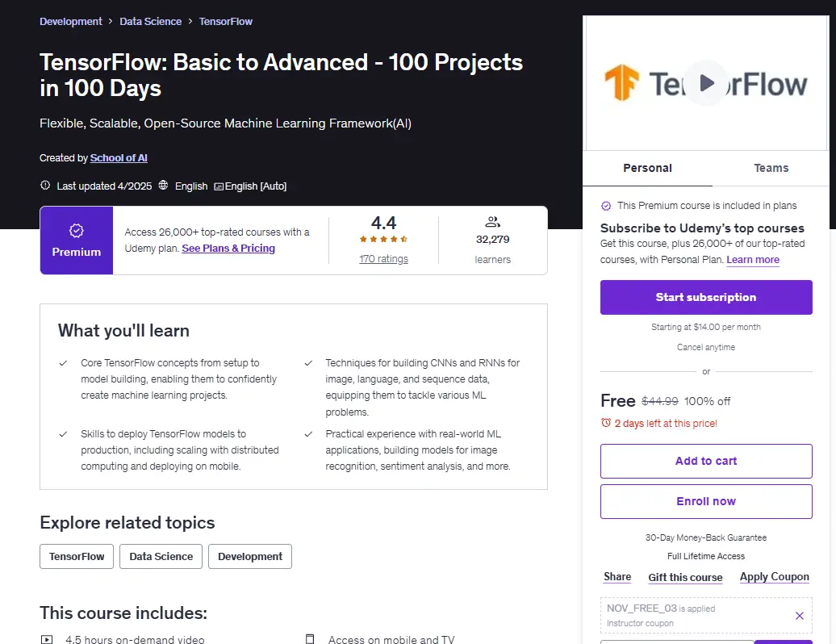Open the TensorFlow breadcrumb link

coord(225,21)
